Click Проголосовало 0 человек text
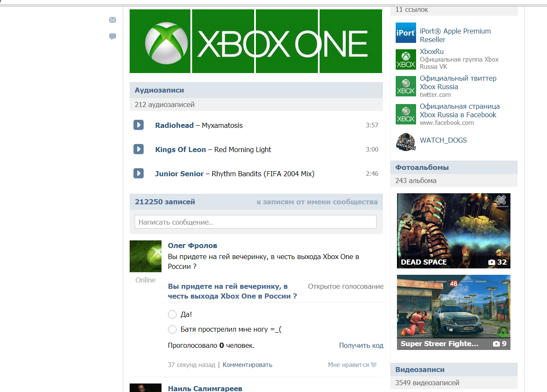 pos(211,345)
